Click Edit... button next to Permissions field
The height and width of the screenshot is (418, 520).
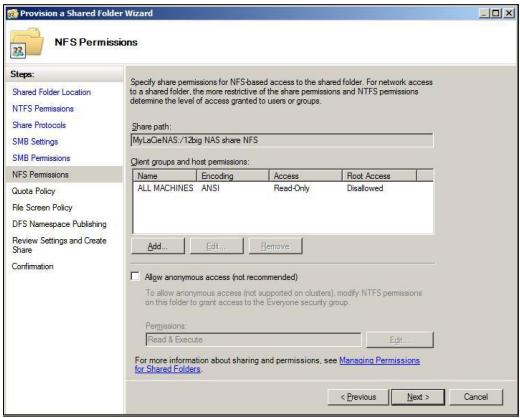400,340
